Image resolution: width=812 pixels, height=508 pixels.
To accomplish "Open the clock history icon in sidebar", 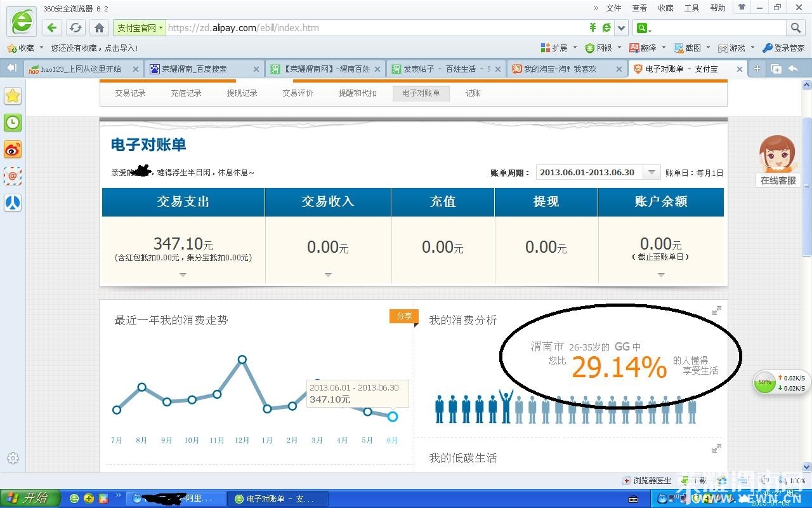I will 13,123.
